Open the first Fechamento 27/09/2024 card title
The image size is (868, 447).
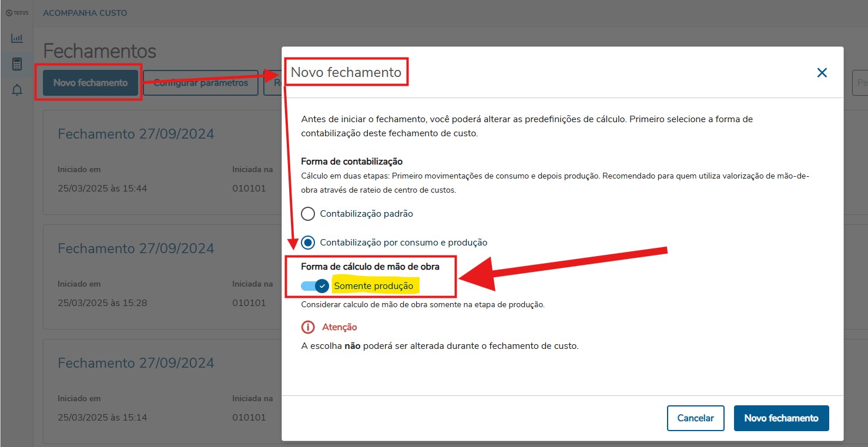coord(136,134)
